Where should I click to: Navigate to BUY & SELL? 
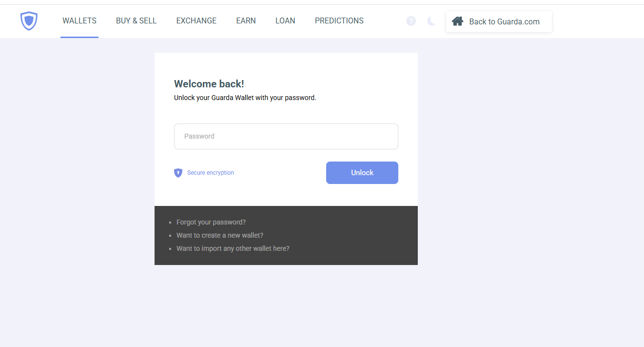pyautogui.click(x=136, y=20)
